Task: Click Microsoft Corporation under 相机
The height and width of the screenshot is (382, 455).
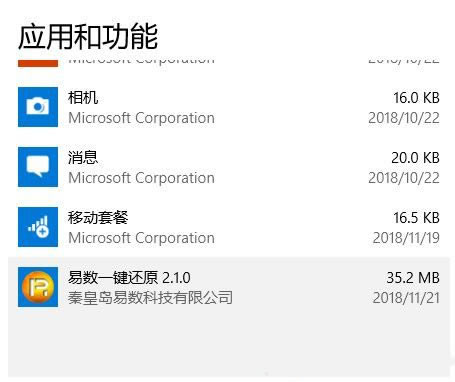Action: (x=141, y=118)
